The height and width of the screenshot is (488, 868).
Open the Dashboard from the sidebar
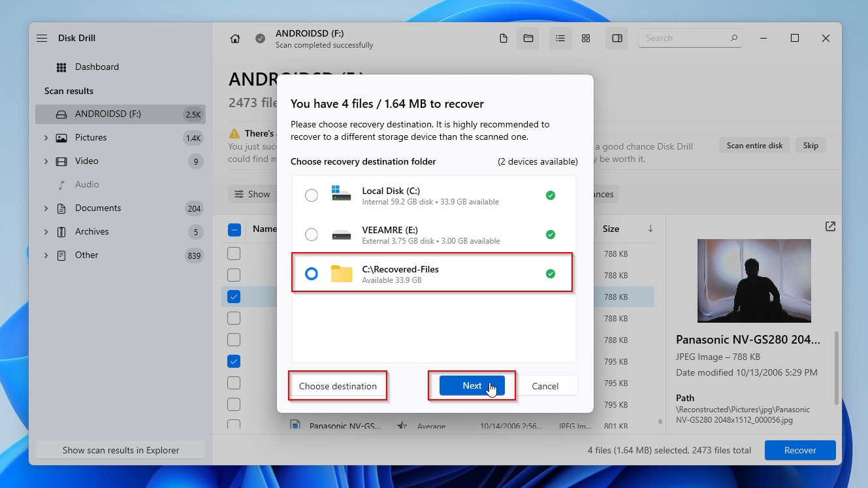98,67
